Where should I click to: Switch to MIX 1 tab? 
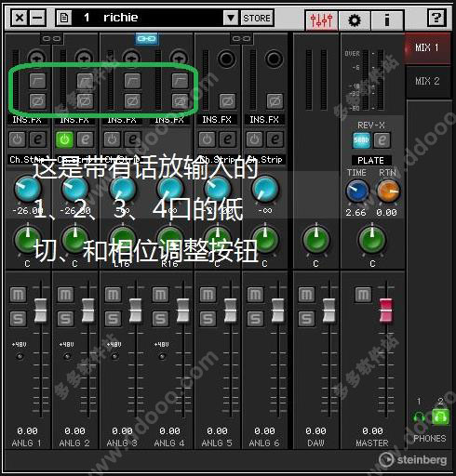[427, 47]
